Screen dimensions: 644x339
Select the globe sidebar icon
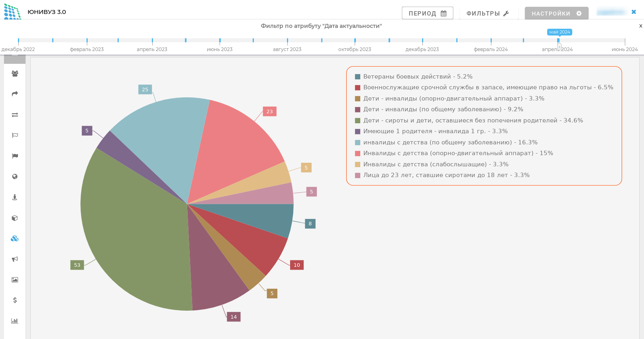click(x=15, y=177)
